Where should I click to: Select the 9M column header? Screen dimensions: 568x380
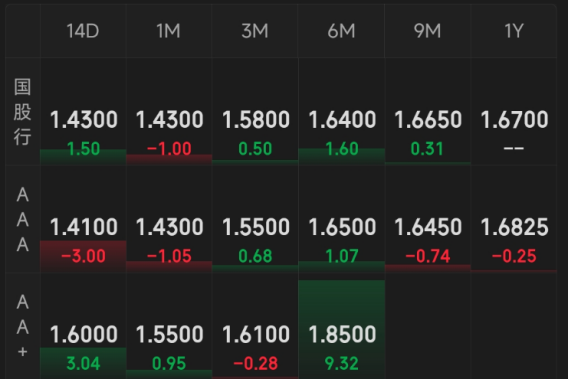(x=427, y=31)
